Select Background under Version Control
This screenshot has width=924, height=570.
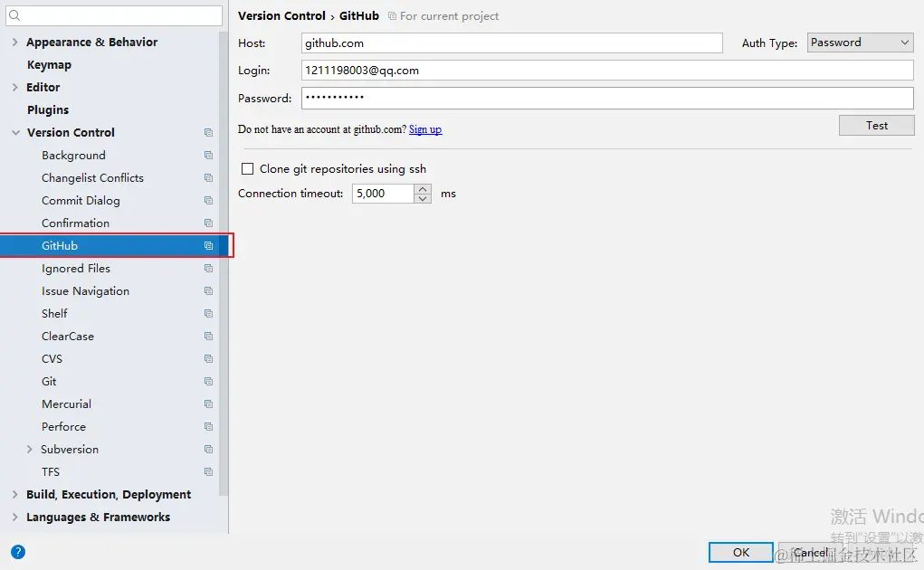[73, 155]
